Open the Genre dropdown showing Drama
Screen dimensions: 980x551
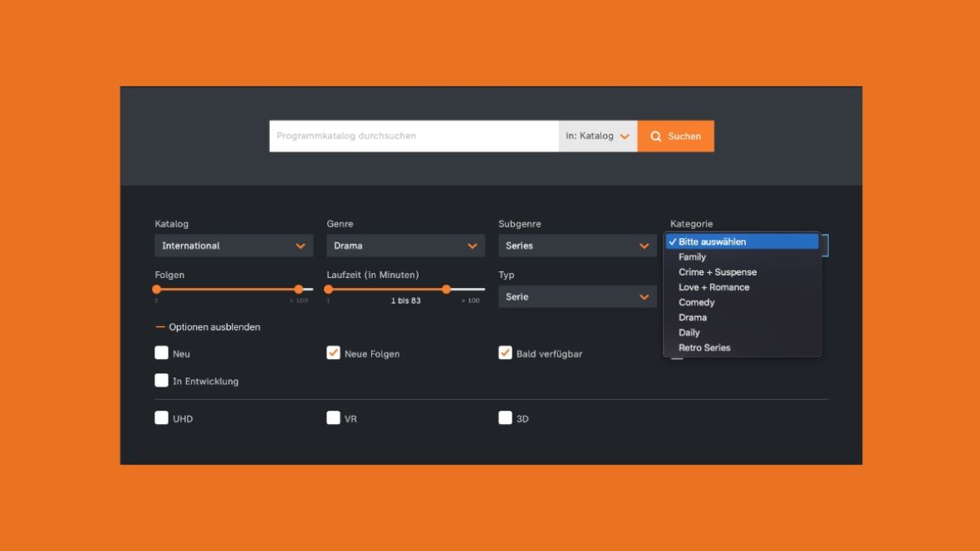(x=405, y=246)
